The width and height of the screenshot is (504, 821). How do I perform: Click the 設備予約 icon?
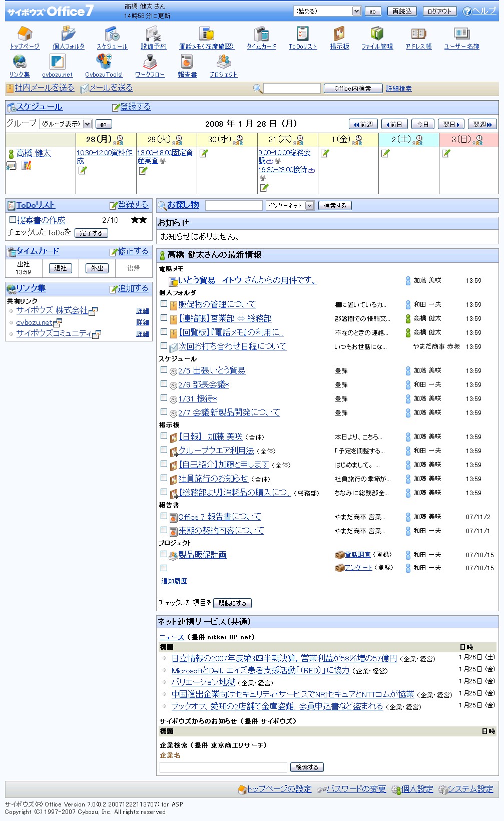(153, 34)
